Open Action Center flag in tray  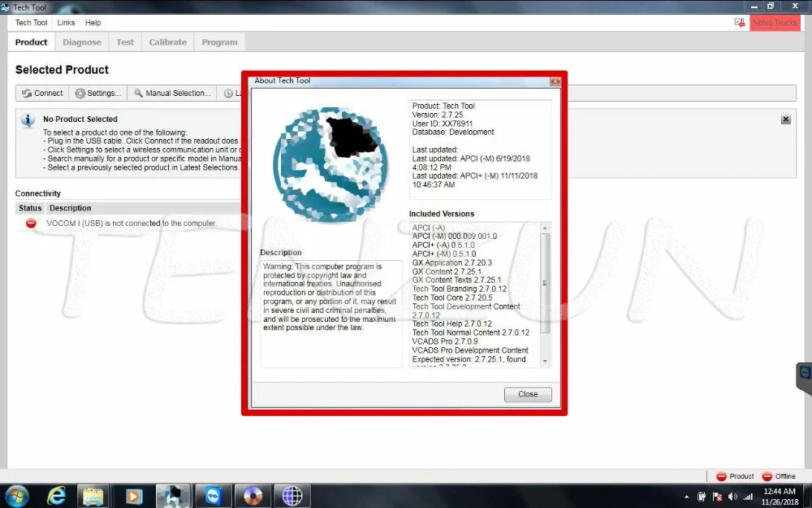(x=717, y=497)
